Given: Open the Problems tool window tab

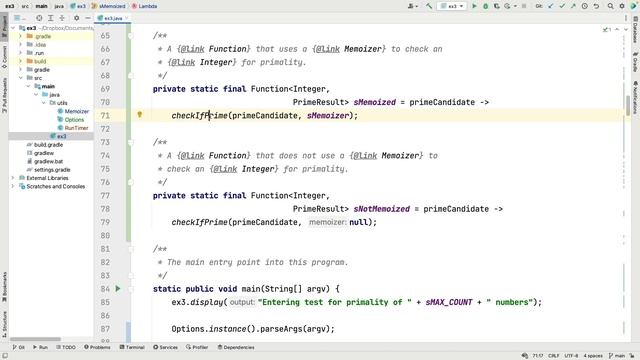Looking at the screenshot, I should [x=97, y=347].
